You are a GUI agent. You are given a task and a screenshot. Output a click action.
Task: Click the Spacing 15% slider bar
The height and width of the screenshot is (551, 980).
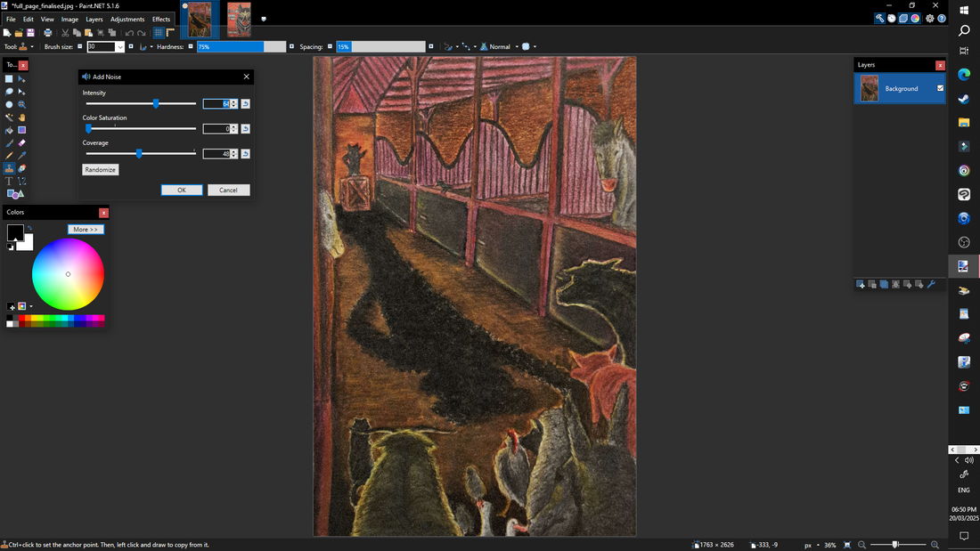[380, 47]
